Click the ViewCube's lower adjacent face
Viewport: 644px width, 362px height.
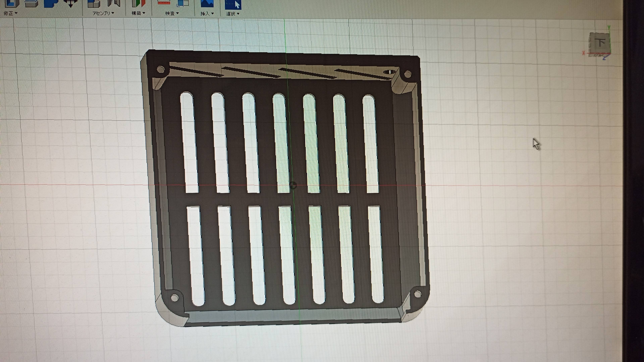(599, 55)
